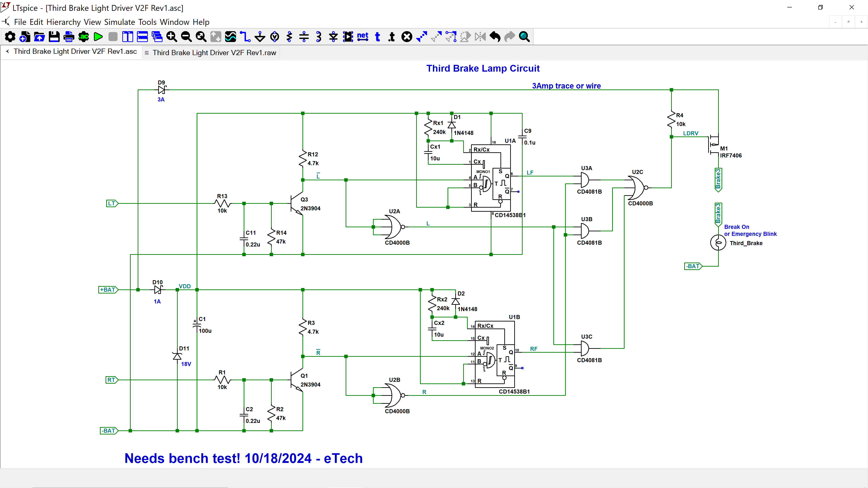The height and width of the screenshot is (488, 868).
Task: Open the waveform visible traces icon
Action: [231, 37]
